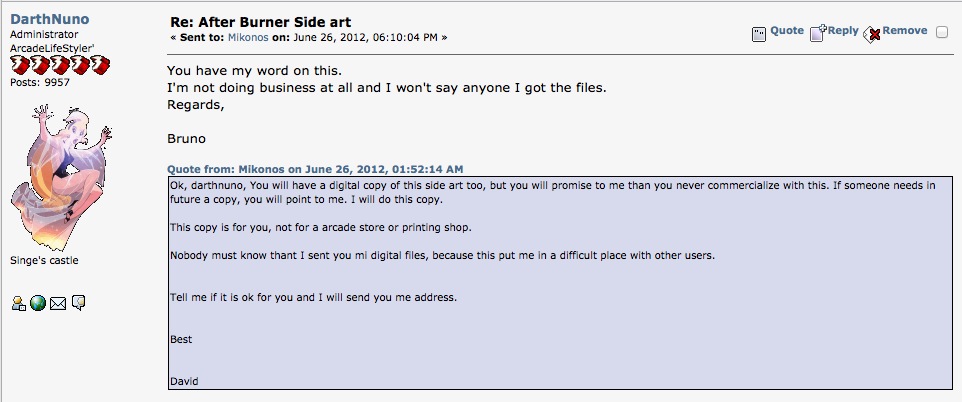Click the 'Re: After Burner Side art' subject

261,22
